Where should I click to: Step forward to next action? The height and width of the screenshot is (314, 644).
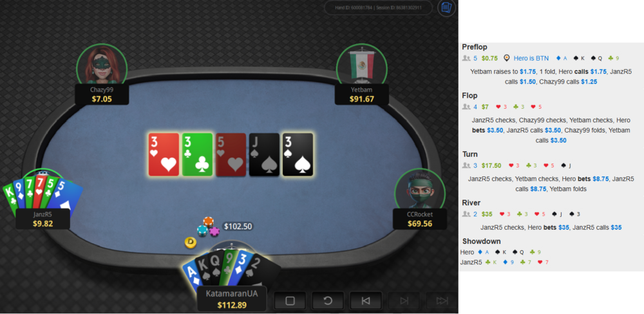point(404,301)
